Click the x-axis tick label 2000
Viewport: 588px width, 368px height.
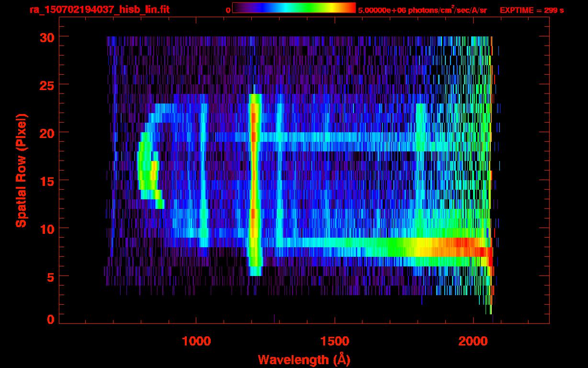coord(472,341)
